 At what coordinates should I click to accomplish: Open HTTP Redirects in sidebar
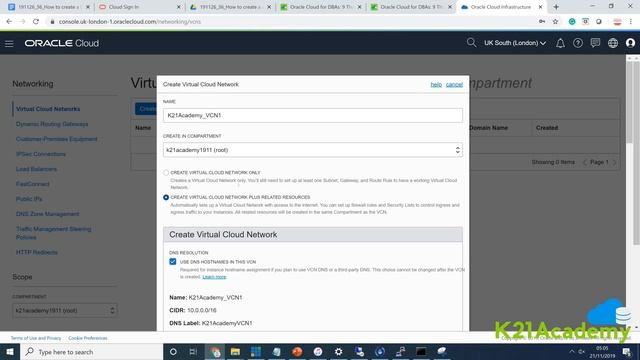36,252
